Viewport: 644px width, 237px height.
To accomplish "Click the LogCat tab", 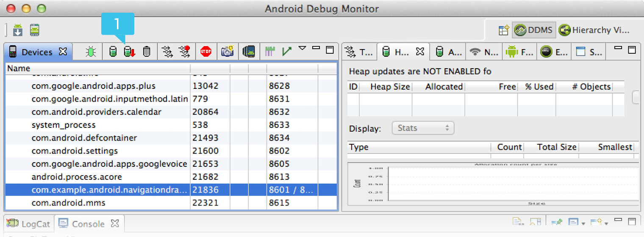I will click(x=29, y=223).
